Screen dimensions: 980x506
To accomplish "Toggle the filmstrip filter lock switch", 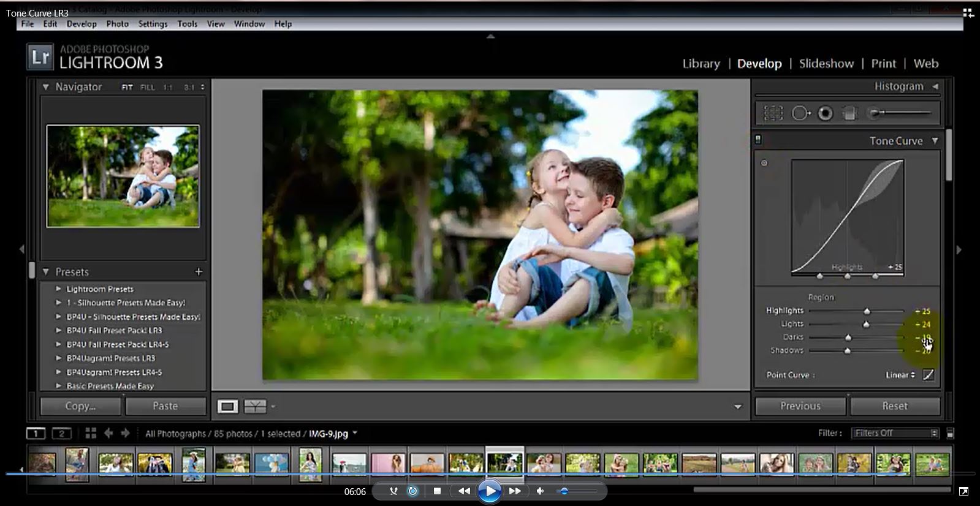I will 950,433.
